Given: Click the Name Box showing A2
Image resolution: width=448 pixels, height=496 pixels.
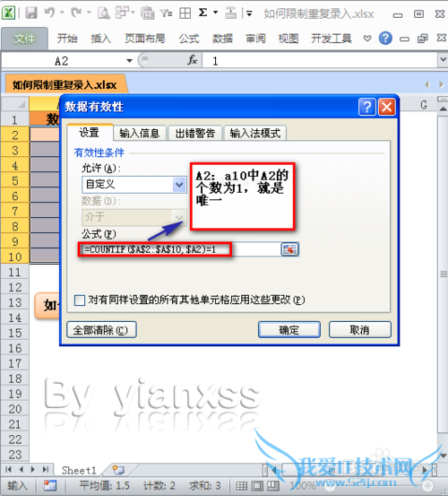Looking at the screenshot, I should (62, 60).
